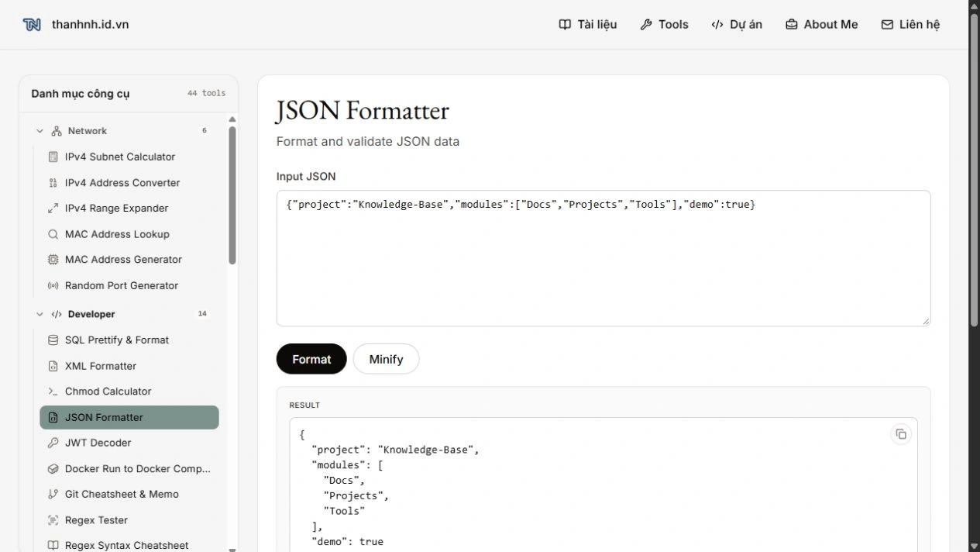Screen dimensions: 980x552
Task: Select the Git Cheatsheet & Memo row
Action: [129, 494]
